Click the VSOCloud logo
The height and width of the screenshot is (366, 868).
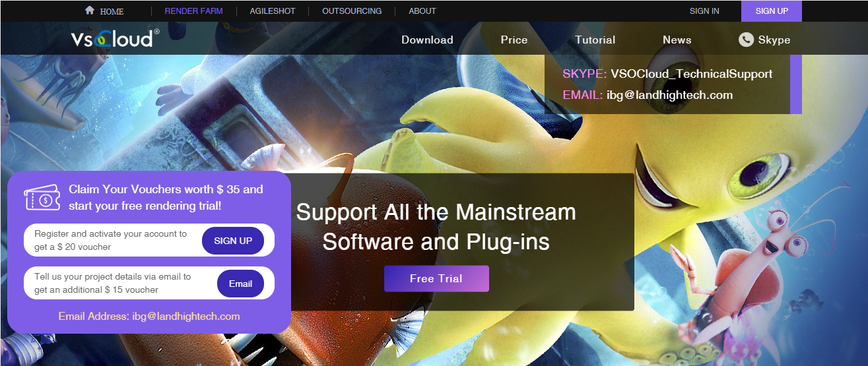115,39
